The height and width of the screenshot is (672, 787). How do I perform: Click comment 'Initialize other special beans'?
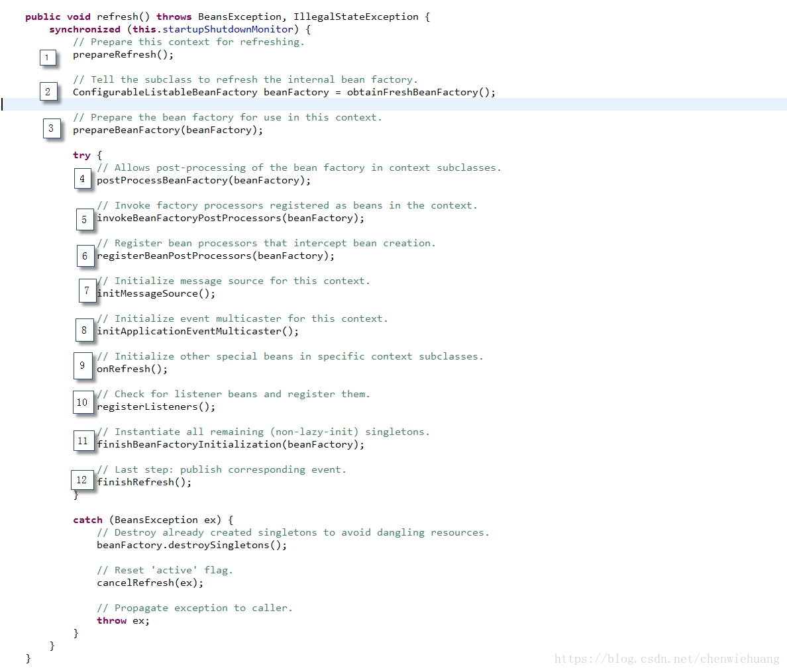coord(290,357)
